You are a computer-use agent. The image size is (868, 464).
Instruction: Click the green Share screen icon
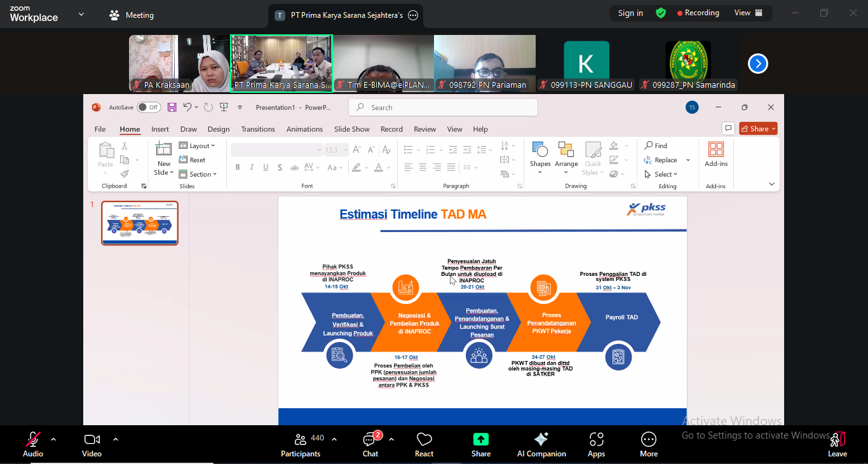pos(481,440)
